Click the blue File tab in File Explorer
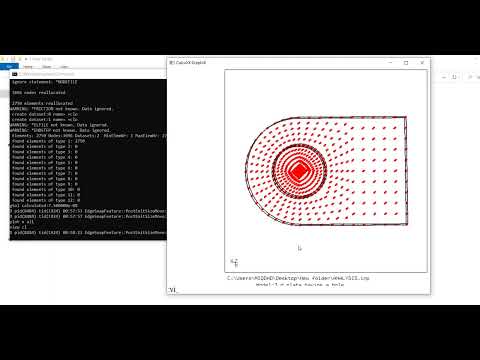Image resolution: width=480 pixels, height=360 pixels. 9,67
